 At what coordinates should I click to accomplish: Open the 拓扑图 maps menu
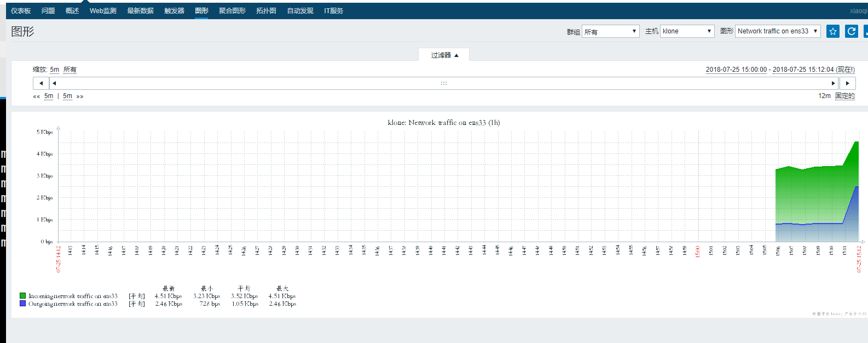click(x=266, y=11)
